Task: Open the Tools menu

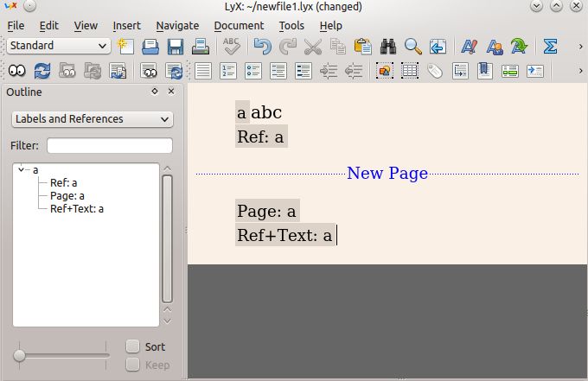Action: tap(291, 25)
